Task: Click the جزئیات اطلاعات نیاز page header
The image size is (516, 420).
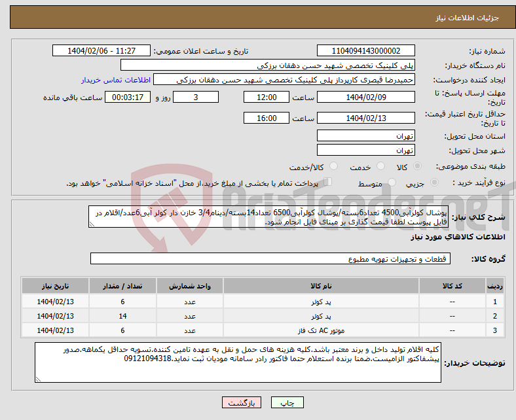Action: point(468,18)
